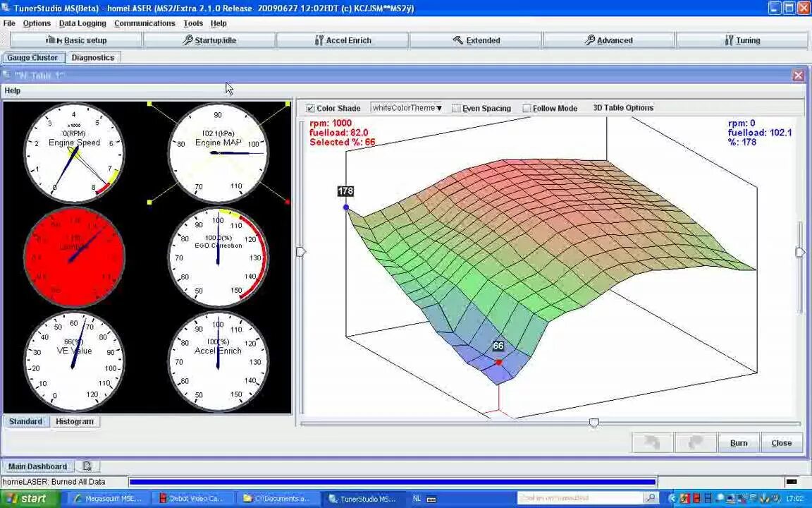Select the blue 178 point on 3D surface
The width and height of the screenshot is (812, 508).
[346, 207]
